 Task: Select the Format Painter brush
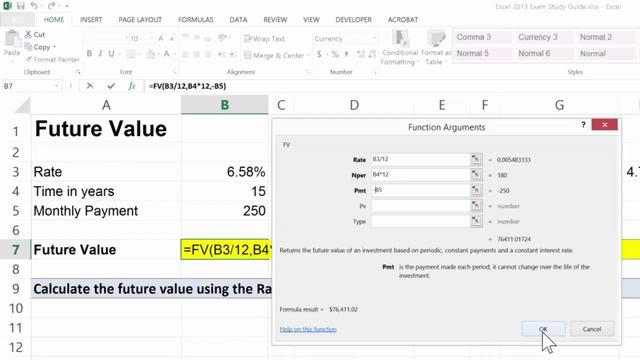(x=52, y=60)
